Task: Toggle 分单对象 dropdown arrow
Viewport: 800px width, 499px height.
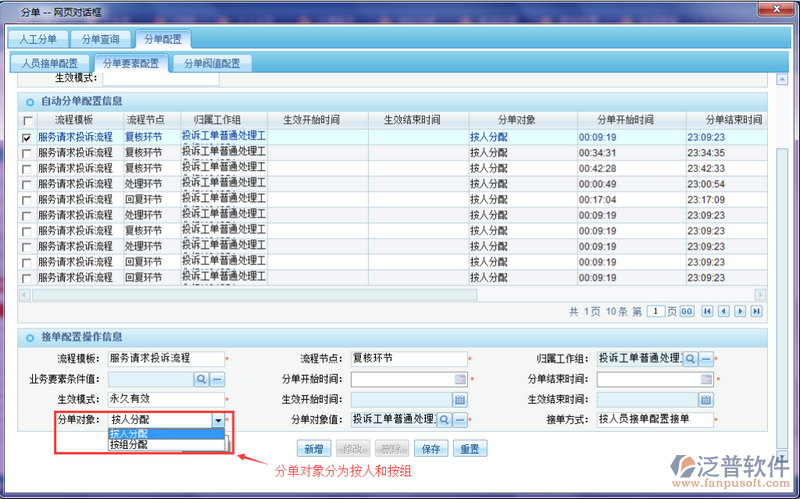Action: pyautogui.click(x=218, y=421)
